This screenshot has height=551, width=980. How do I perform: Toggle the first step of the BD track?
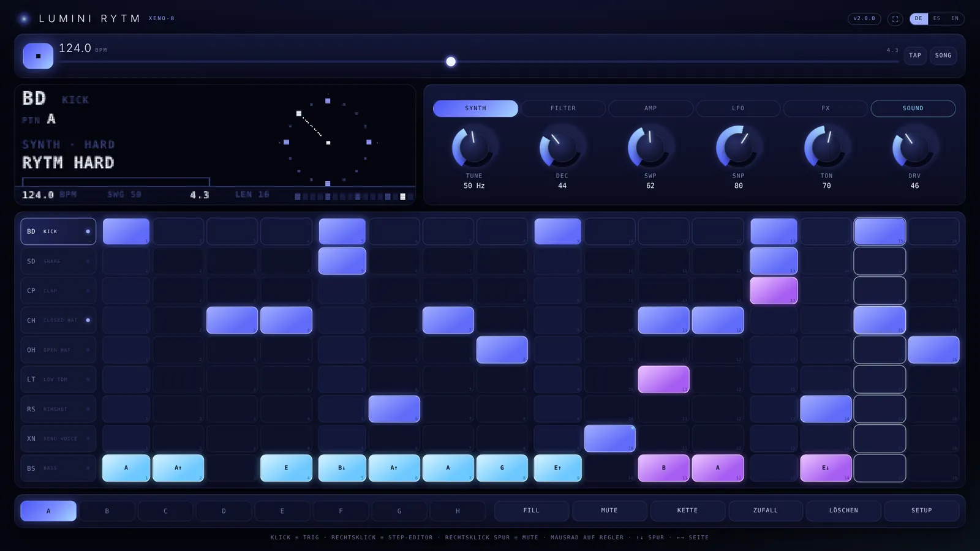point(126,231)
